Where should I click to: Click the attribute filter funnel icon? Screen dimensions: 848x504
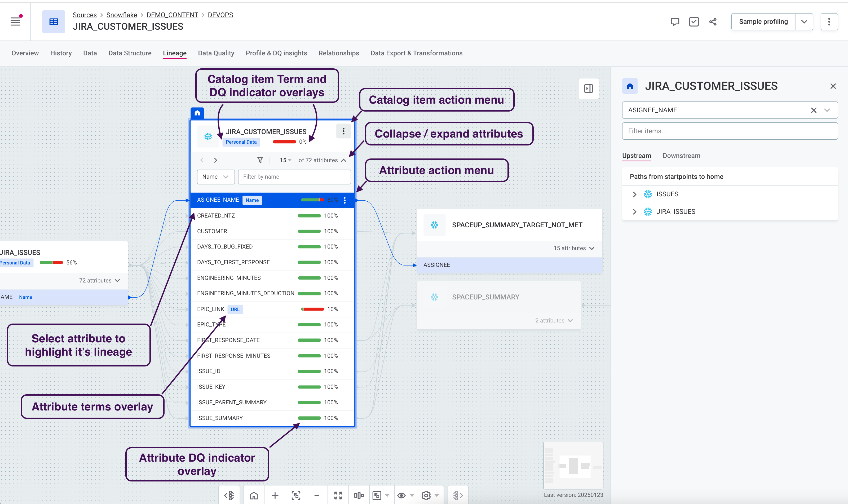(x=260, y=160)
